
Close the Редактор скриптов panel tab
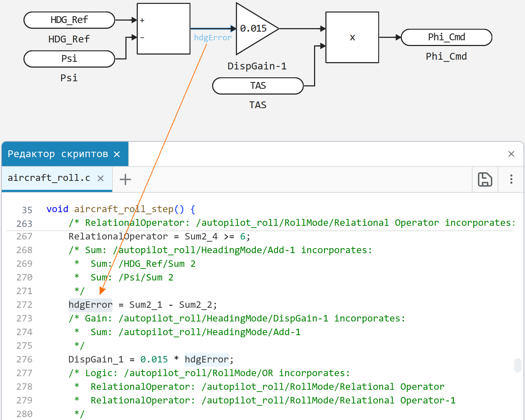pyautogui.click(x=117, y=154)
